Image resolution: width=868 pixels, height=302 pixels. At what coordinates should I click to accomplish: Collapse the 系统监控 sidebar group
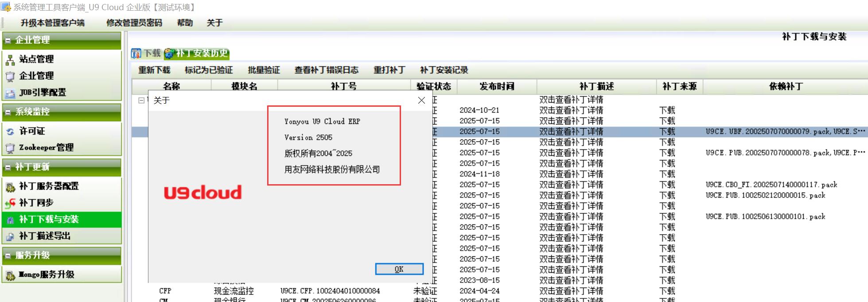pos(8,112)
